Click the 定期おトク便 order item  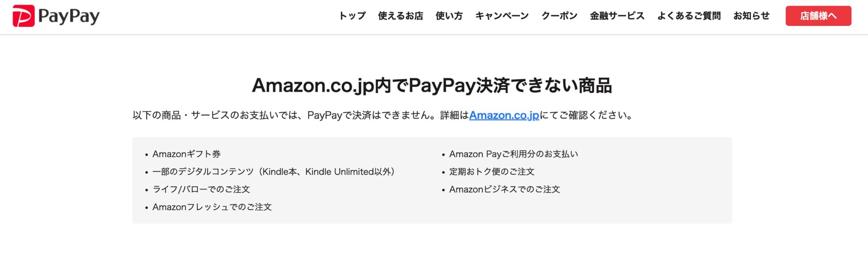pyautogui.click(x=492, y=172)
